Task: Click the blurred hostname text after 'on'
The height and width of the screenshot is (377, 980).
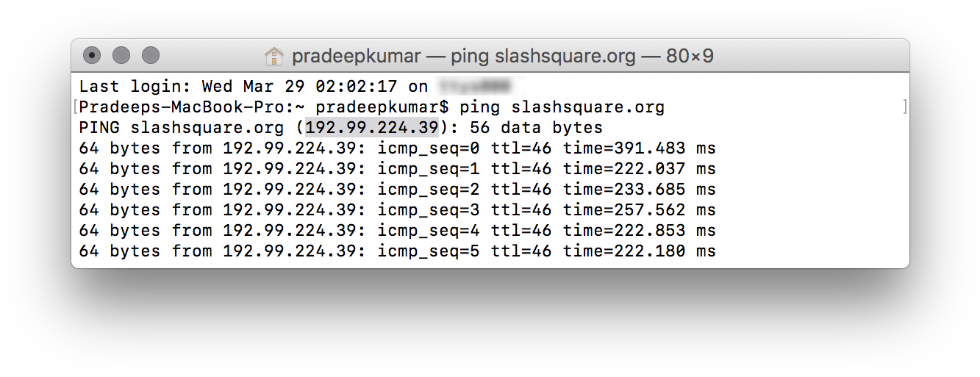Action: pos(483,86)
